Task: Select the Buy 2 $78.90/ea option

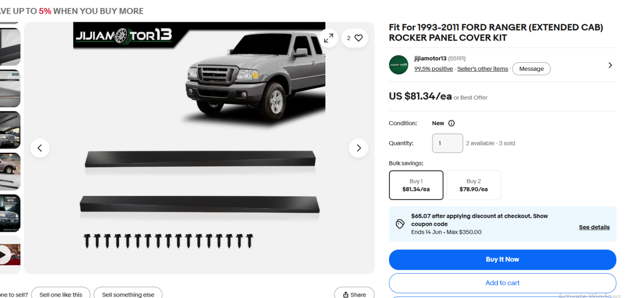Action: 474,185
